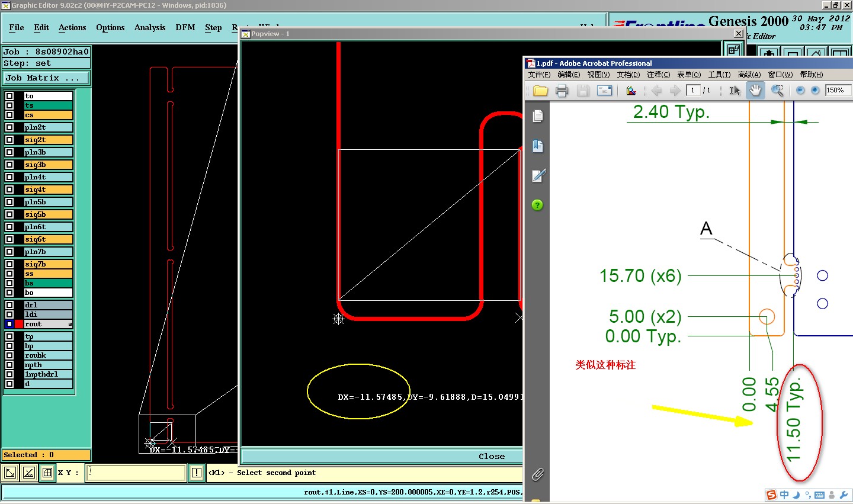Select the zoom-window coordinate icon in Genesis
This screenshot has height=504, width=853.
[x=10, y=473]
